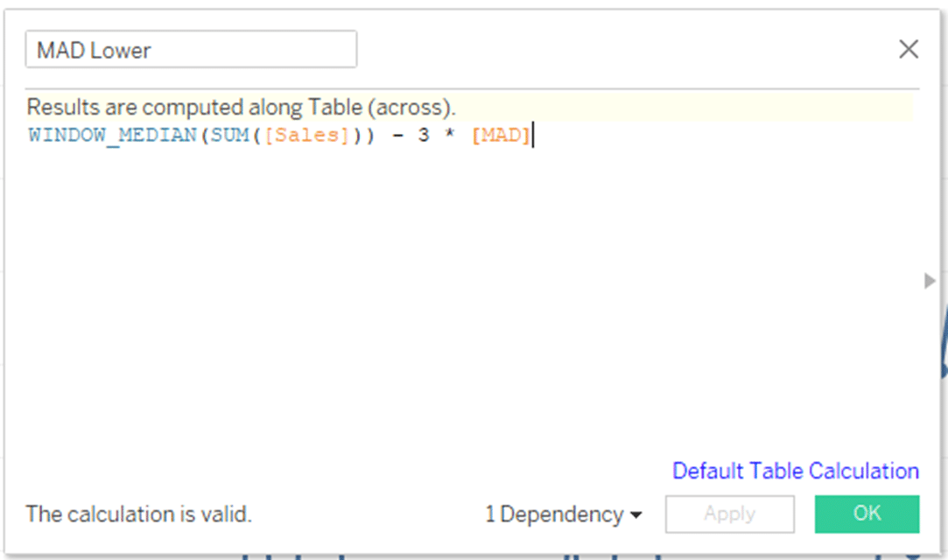Click the minus operator in formula

[x=397, y=136]
